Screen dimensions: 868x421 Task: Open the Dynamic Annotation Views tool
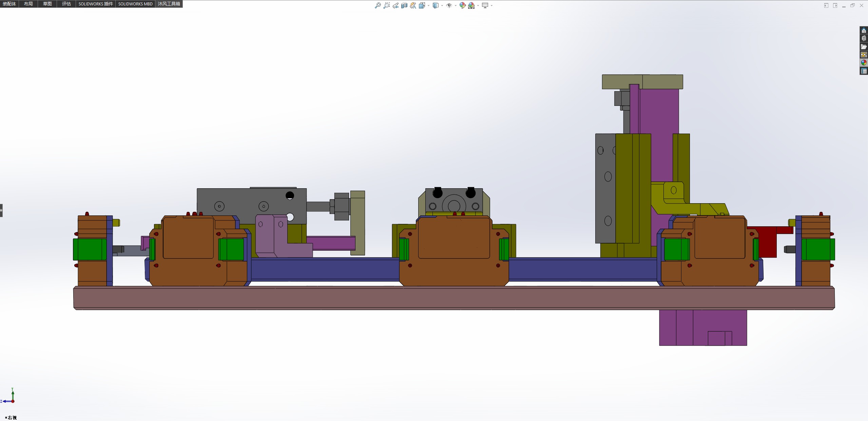pyautogui.click(x=413, y=5)
